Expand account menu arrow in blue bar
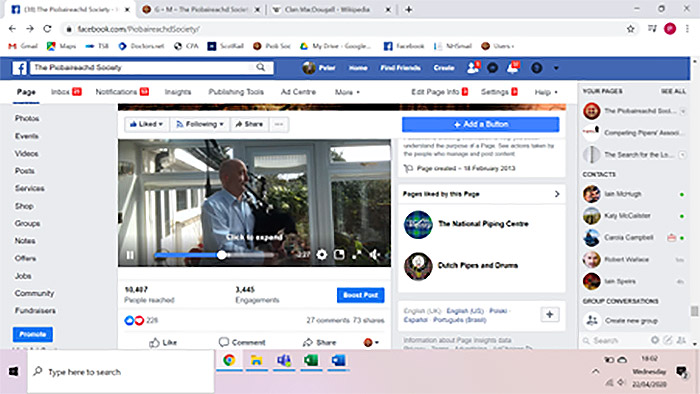Screen dimensions: 700x394 (556, 68)
